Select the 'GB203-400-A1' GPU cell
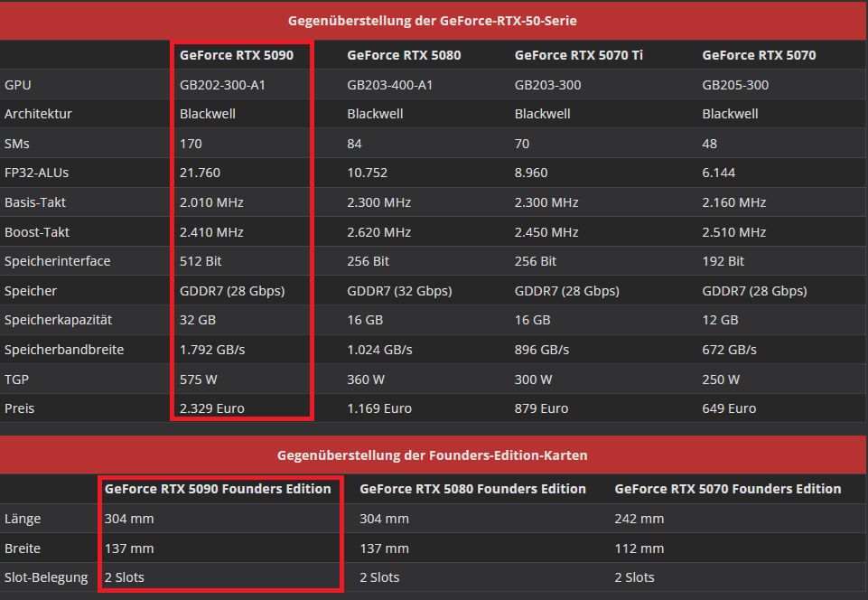The height and width of the screenshot is (600, 868). (x=389, y=85)
